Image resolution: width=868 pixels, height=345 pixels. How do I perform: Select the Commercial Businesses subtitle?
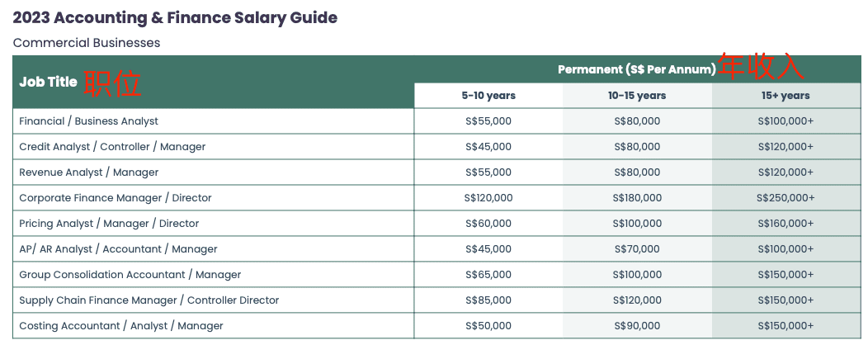click(x=87, y=42)
